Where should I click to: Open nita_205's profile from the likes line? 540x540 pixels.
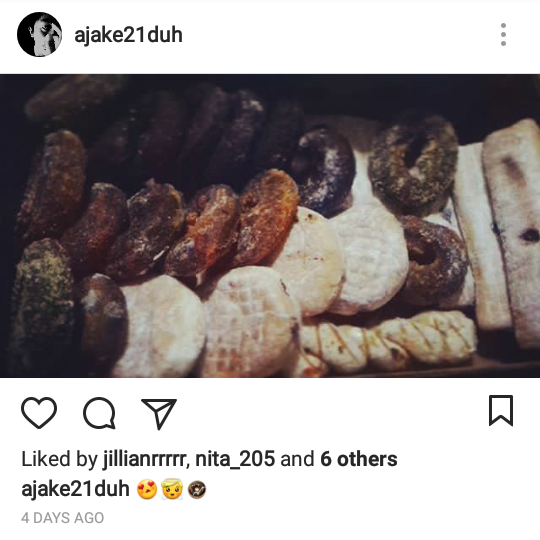pyautogui.click(x=235, y=459)
